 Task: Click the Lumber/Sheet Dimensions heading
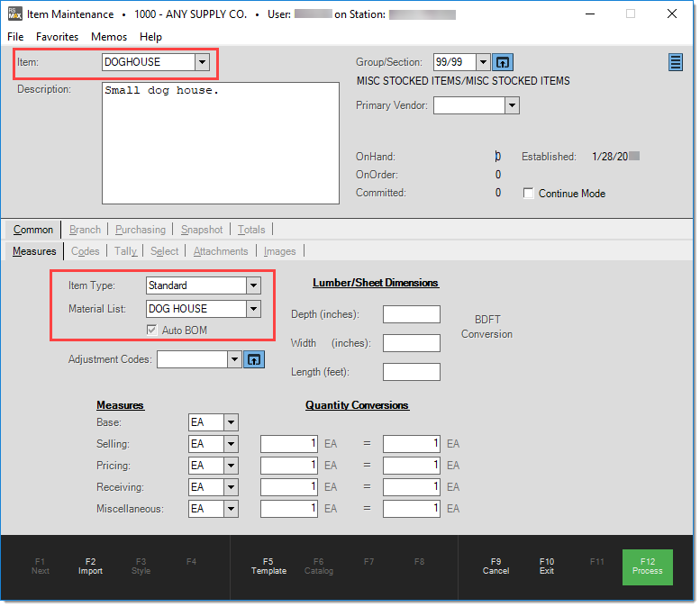click(x=377, y=284)
